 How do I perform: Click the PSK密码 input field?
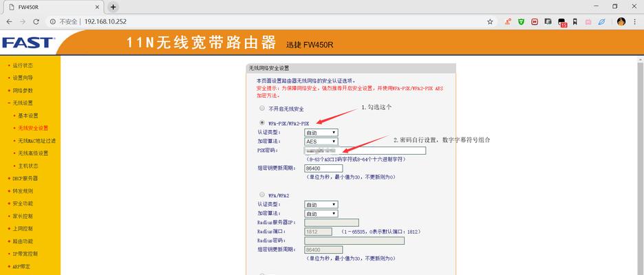pyautogui.click(x=365, y=151)
